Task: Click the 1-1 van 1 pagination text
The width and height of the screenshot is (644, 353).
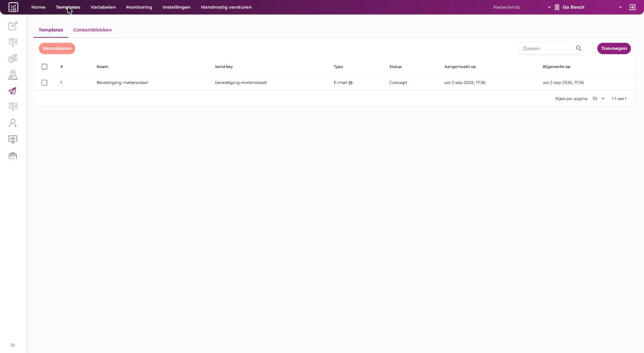Action: pos(619,99)
